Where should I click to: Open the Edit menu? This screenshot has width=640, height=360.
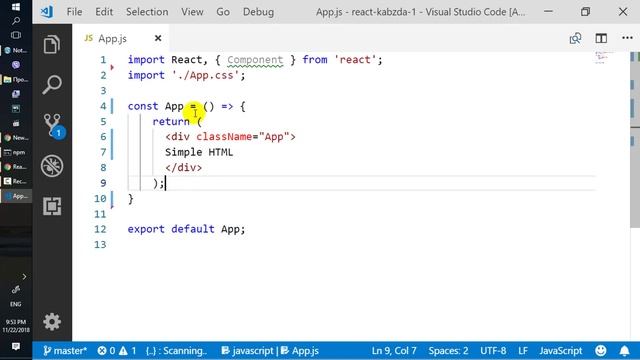[x=104, y=12]
